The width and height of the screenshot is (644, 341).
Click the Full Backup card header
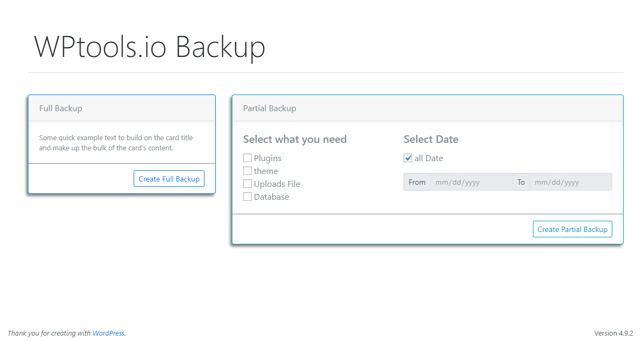122,108
